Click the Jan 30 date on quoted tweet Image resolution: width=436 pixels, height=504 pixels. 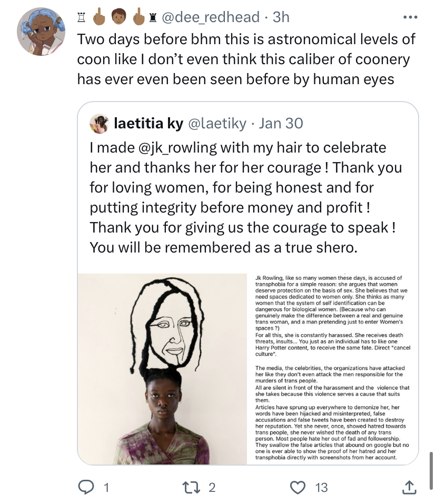281,124
